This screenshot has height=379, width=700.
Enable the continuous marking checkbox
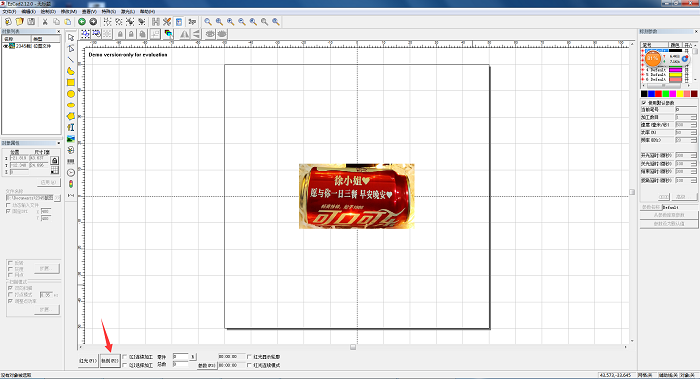(x=125, y=357)
